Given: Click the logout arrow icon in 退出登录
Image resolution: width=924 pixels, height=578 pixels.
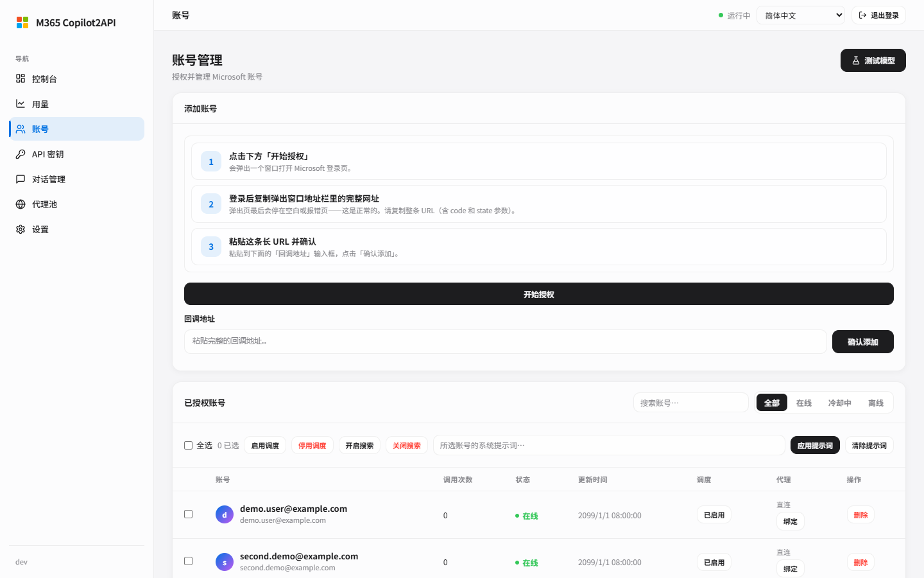Looking at the screenshot, I should click(863, 15).
